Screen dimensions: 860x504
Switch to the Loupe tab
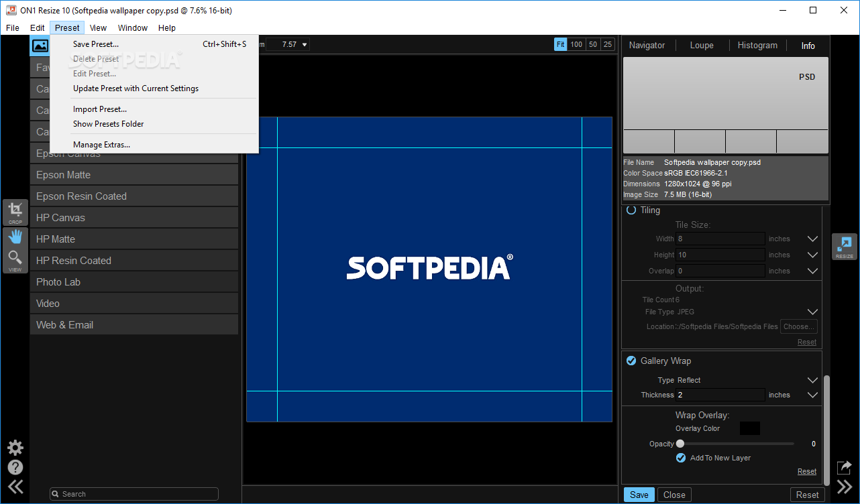702,46
